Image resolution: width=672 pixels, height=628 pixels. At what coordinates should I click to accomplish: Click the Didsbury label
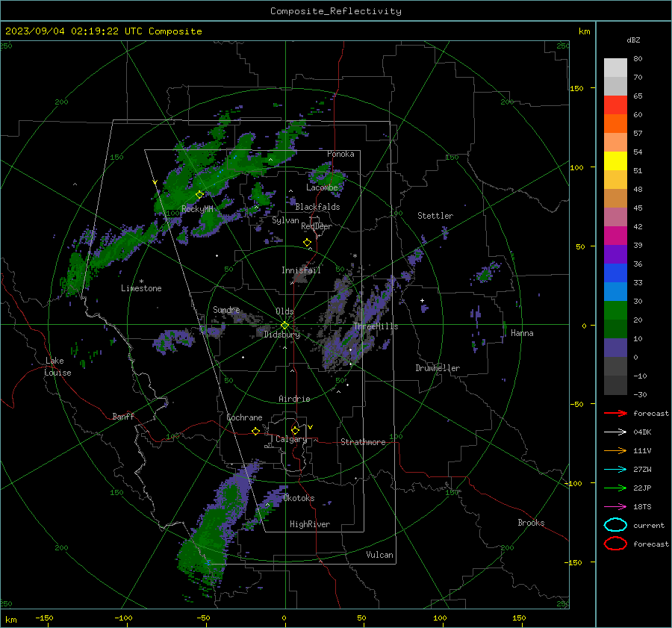click(281, 335)
